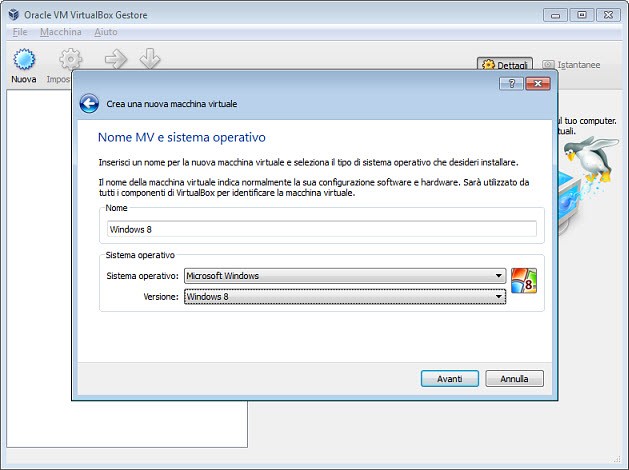Click the 'Nome MV e sistema operativo' heading

pyautogui.click(x=182, y=137)
